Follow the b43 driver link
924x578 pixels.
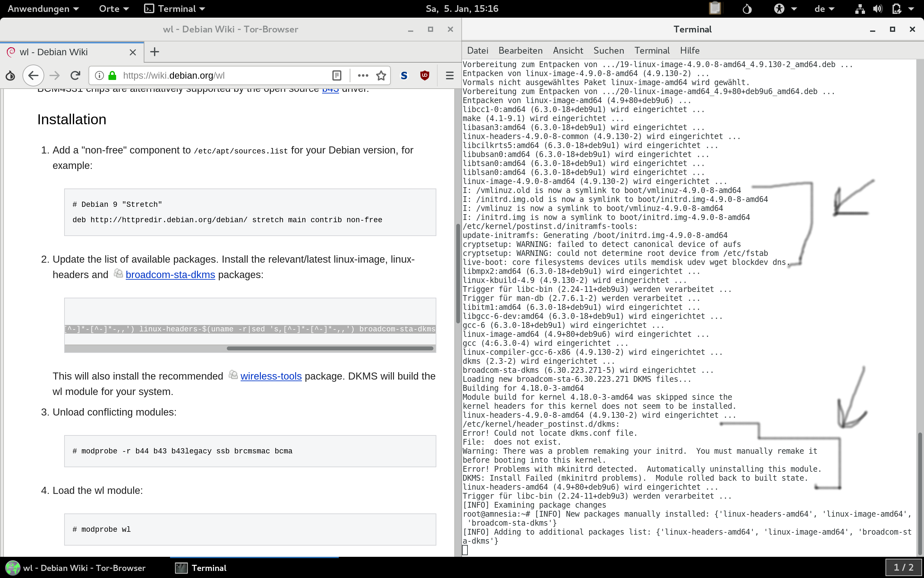(x=330, y=91)
